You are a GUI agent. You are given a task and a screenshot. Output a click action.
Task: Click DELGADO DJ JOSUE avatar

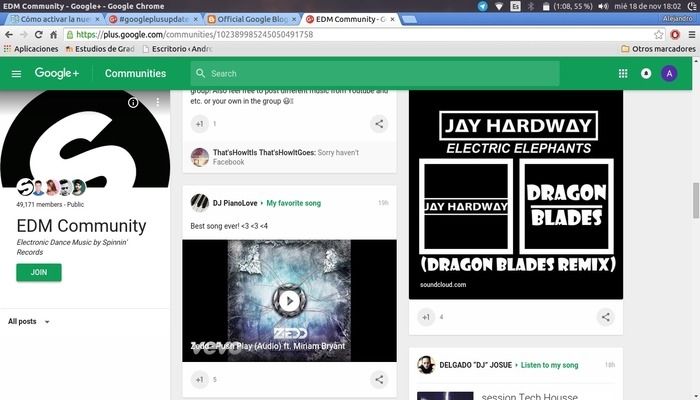pyautogui.click(x=426, y=365)
